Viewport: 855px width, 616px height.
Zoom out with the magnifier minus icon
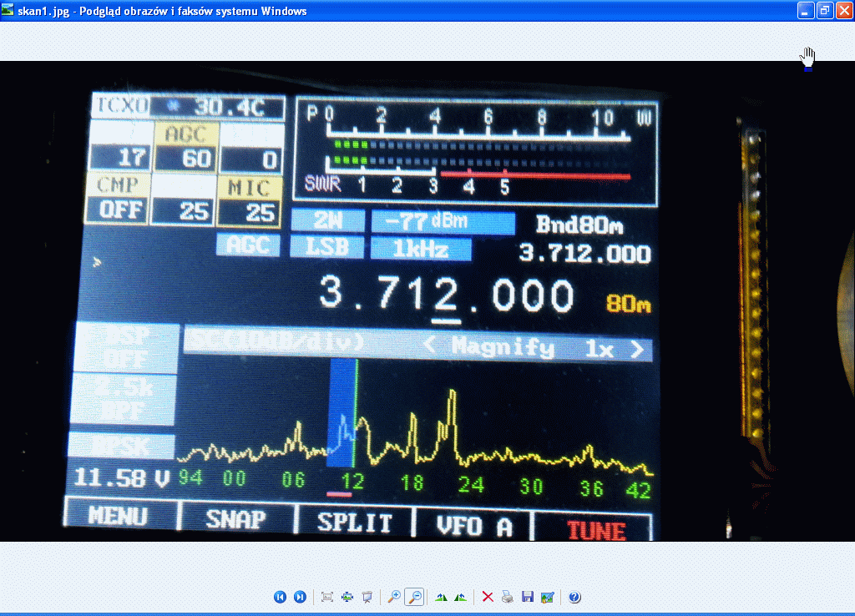(413, 597)
